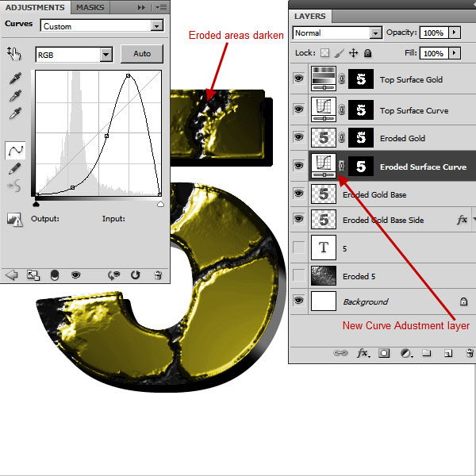476x476 pixels.
Task: Create a new layer icon
Action: (x=448, y=353)
